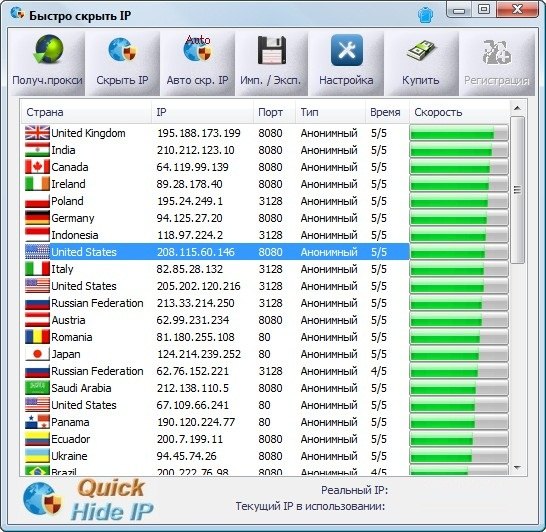This screenshot has width=546, height=532.
Task: Click the Germany flag icon
Action: (x=37, y=218)
